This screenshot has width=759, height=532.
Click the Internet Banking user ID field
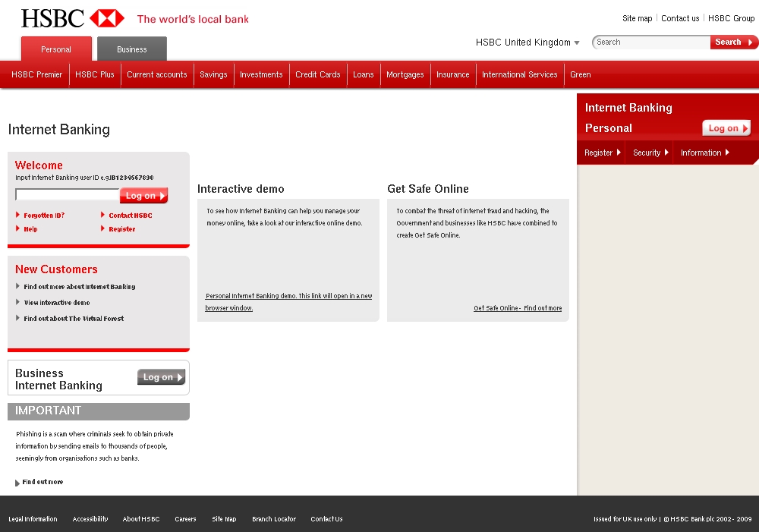click(x=68, y=194)
